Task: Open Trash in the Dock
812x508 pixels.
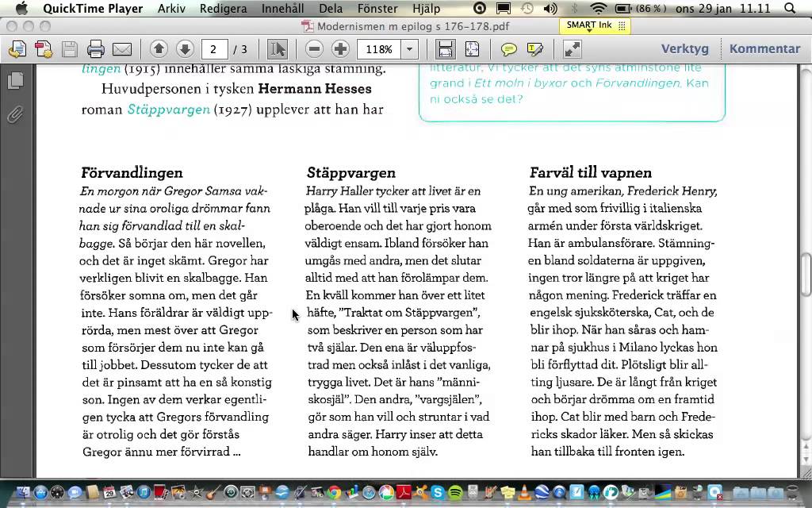Action: click(x=792, y=492)
